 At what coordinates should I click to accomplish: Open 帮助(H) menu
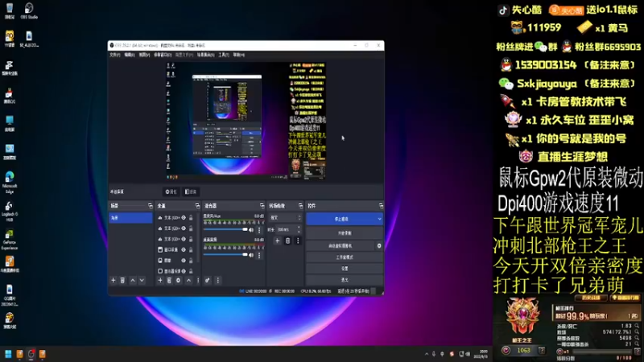[x=238, y=55]
